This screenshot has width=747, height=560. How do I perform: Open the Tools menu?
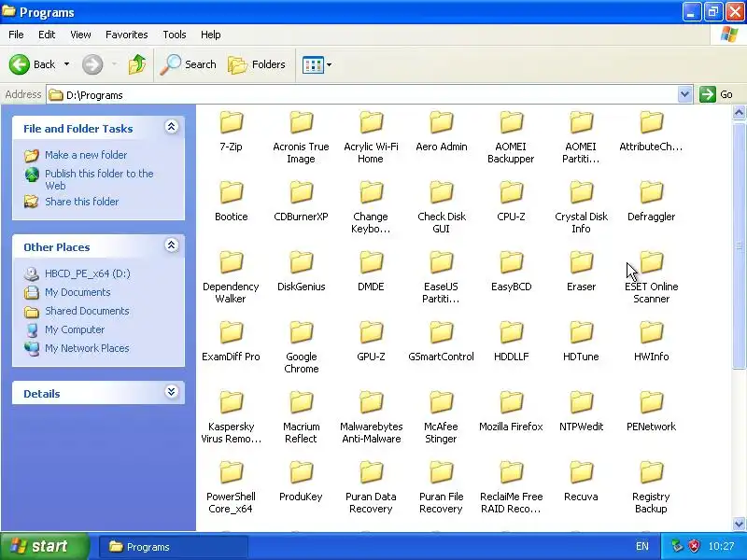click(x=175, y=35)
